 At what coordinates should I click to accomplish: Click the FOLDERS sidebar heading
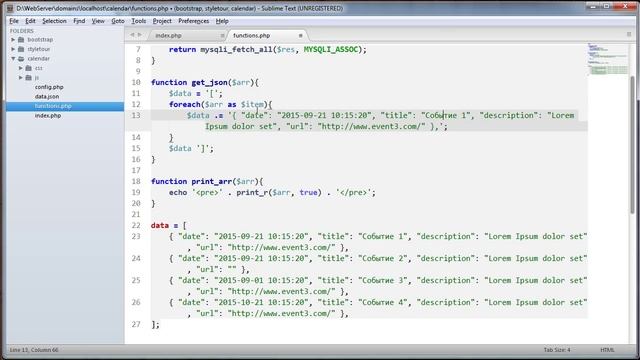click(22, 31)
